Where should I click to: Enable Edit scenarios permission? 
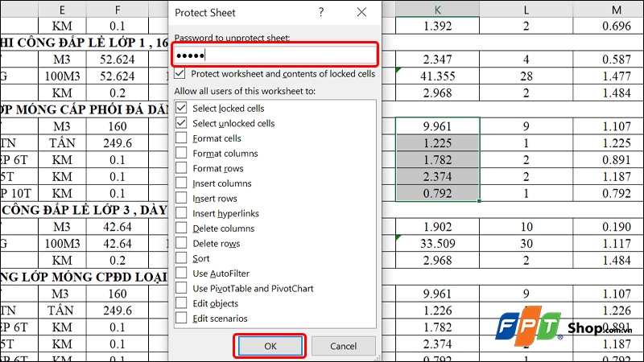[x=181, y=318]
